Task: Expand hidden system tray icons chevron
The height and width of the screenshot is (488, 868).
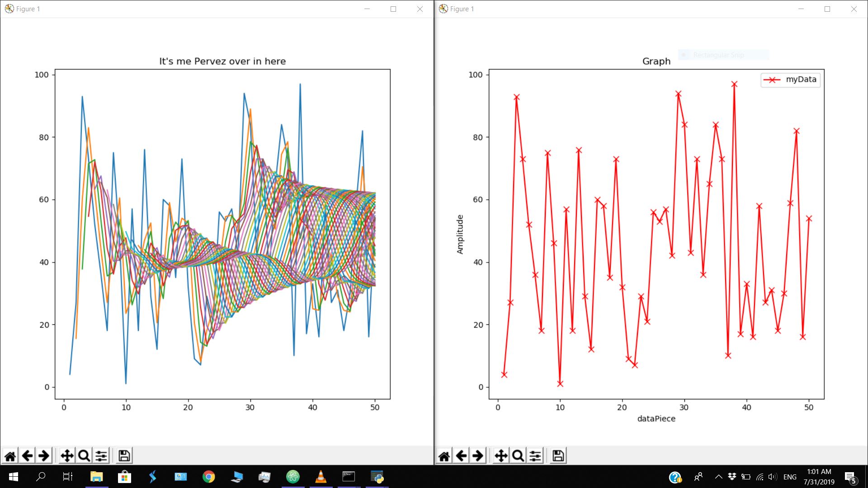Action: click(x=718, y=477)
